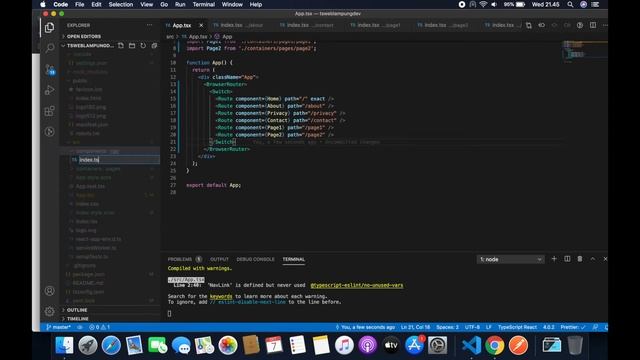Click the Open Changes icon in editor toolbar
The height and width of the screenshot is (360, 640).
tap(529, 25)
